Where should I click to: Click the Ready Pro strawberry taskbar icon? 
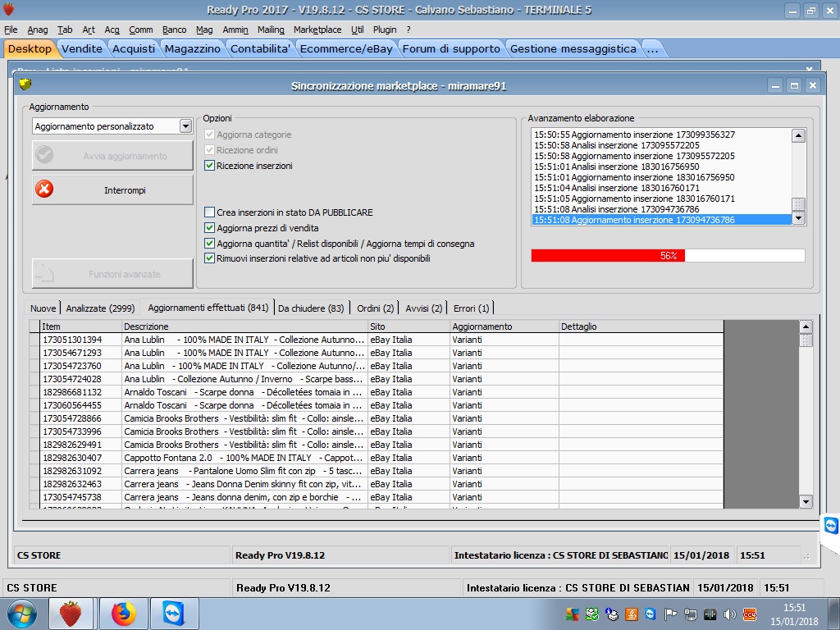click(x=71, y=613)
